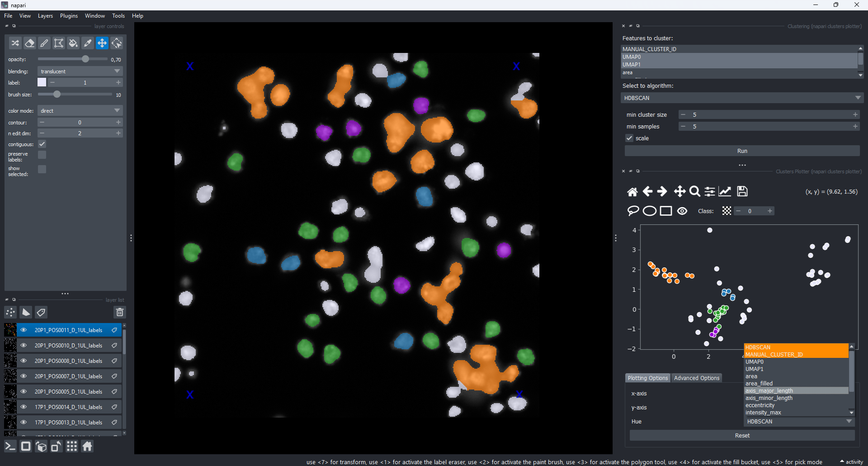
Task: Hide the 20P1_POS0011_D_1UL_labels layer
Action: (24, 330)
